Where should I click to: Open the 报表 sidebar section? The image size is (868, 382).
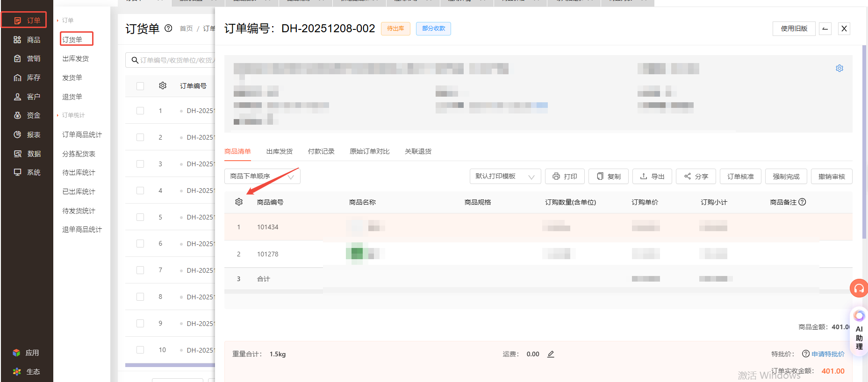pyautogui.click(x=27, y=134)
